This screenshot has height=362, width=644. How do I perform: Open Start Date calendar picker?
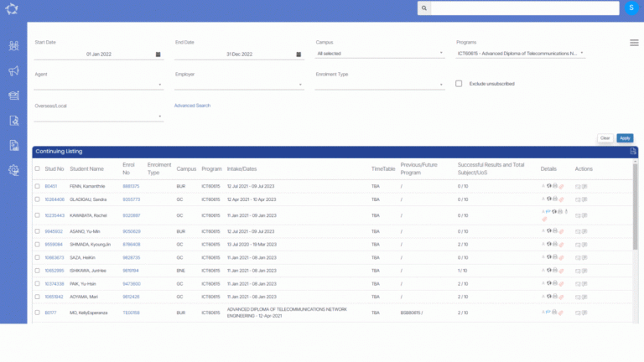(158, 54)
